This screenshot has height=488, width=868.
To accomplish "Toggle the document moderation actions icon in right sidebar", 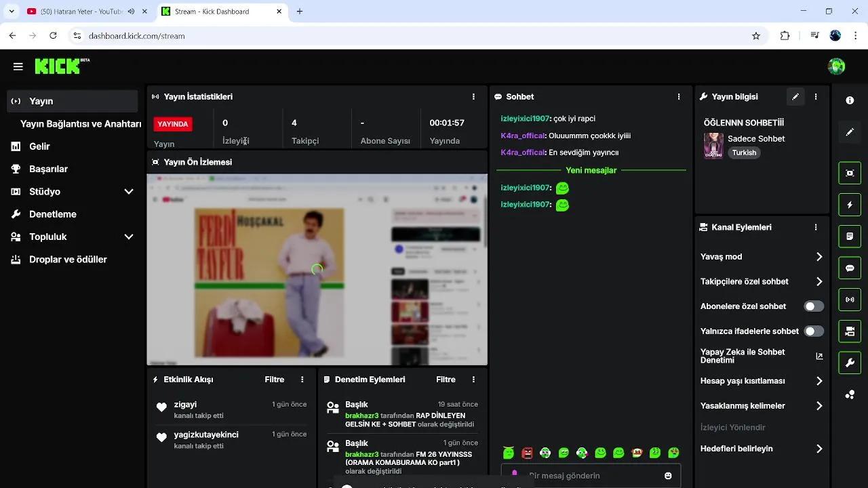I will tap(850, 237).
